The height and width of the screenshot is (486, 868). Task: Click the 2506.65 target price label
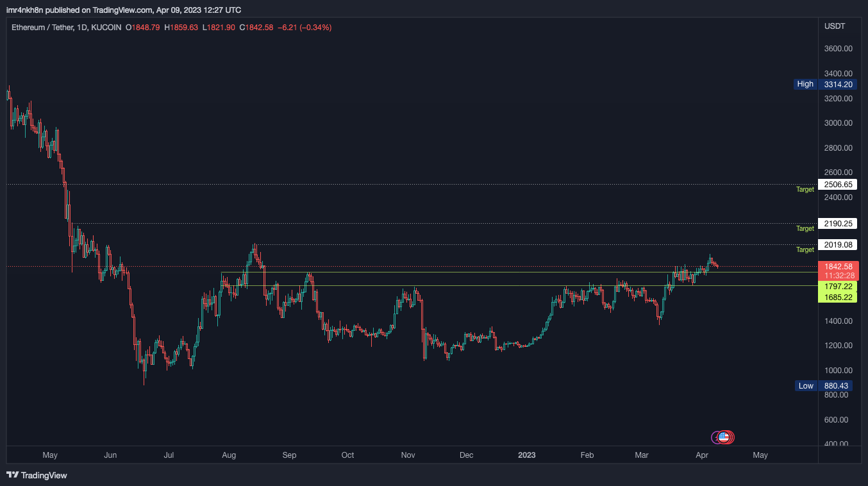838,185
